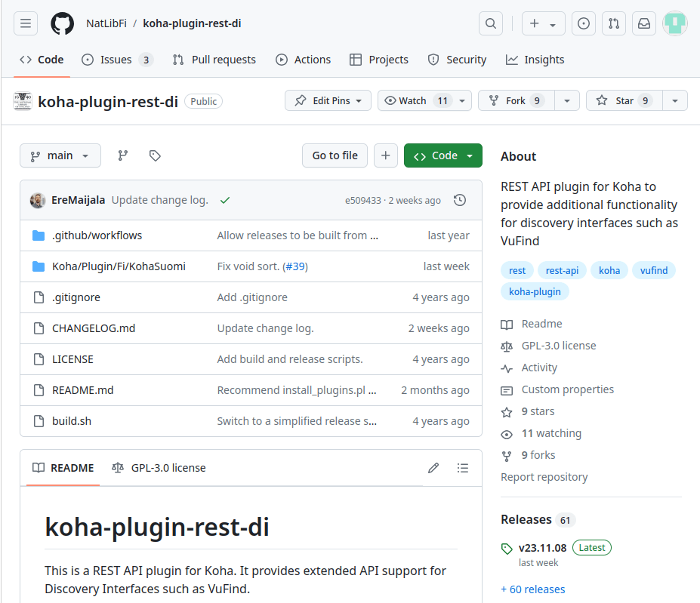Expand the green Code dropdown
The width and height of the screenshot is (700, 603).
tap(443, 155)
